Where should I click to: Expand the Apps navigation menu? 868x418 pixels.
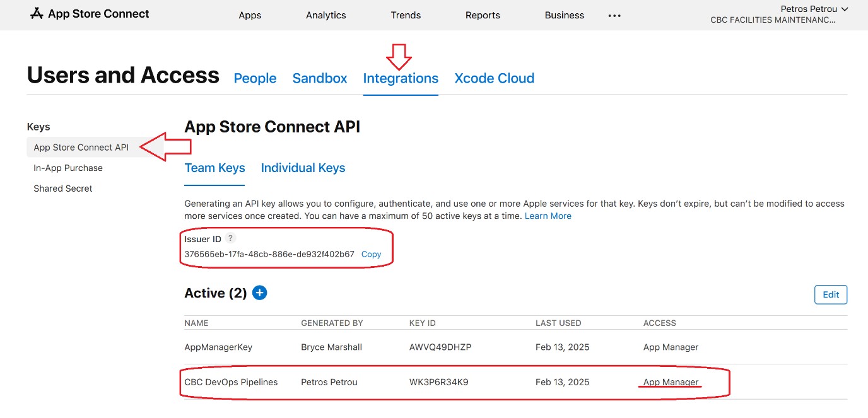250,15
